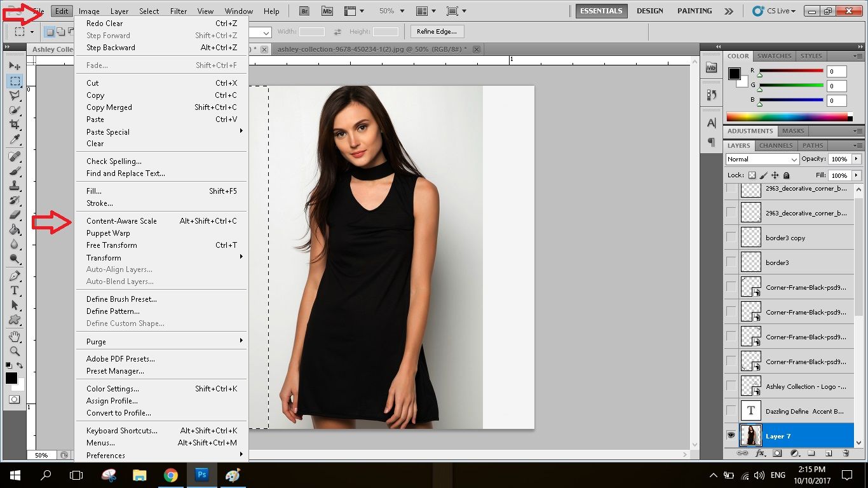
Task: Select the Zoom tool in toolbox
Action: [x=15, y=351]
